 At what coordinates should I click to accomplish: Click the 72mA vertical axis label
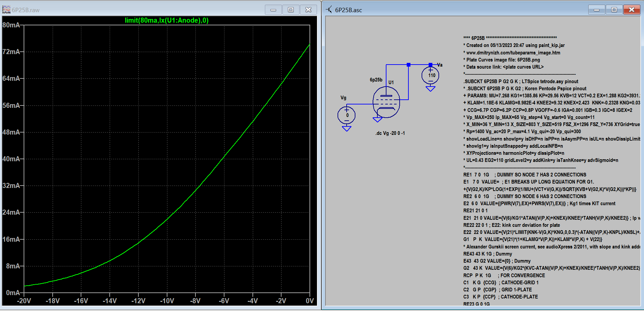point(11,52)
